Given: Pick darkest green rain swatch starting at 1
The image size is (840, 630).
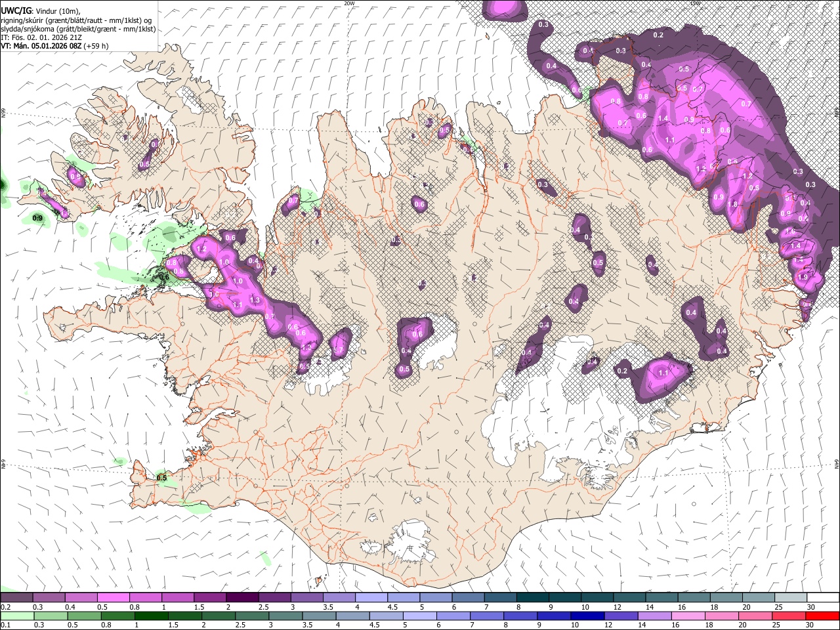Looking at the screenshot, I should point(151,616).
